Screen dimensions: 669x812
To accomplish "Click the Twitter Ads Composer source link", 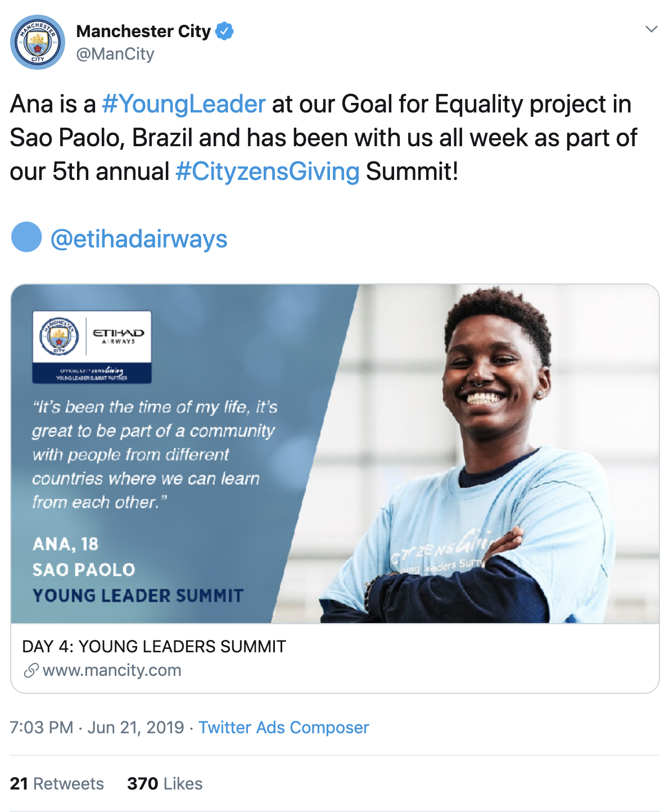I will (283, 728).
